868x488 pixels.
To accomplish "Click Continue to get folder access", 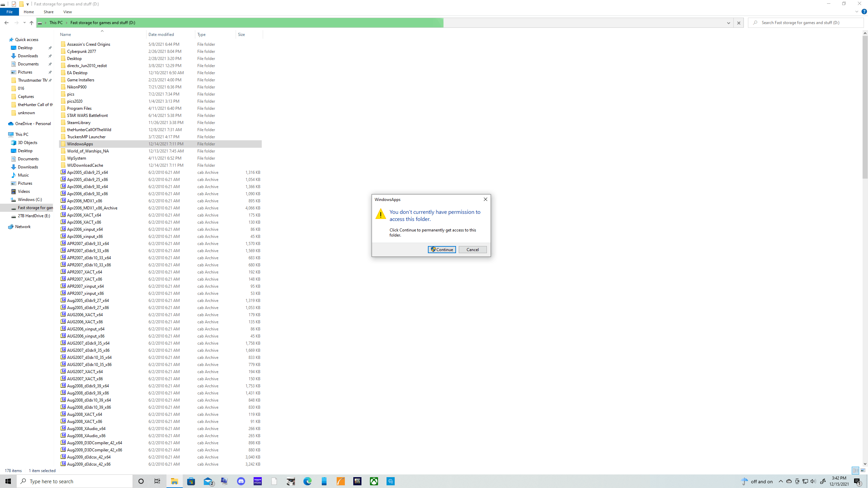I will point(442,249).
